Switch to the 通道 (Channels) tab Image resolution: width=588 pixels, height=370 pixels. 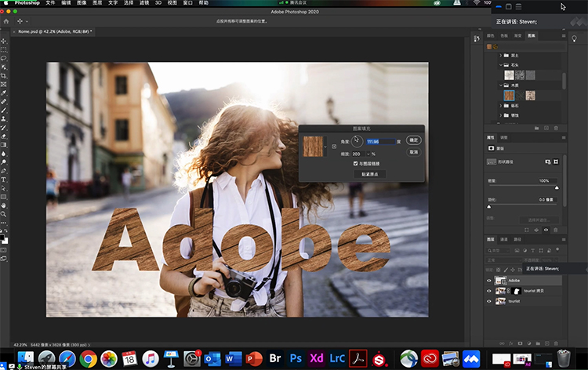click(x=504, y=239)
